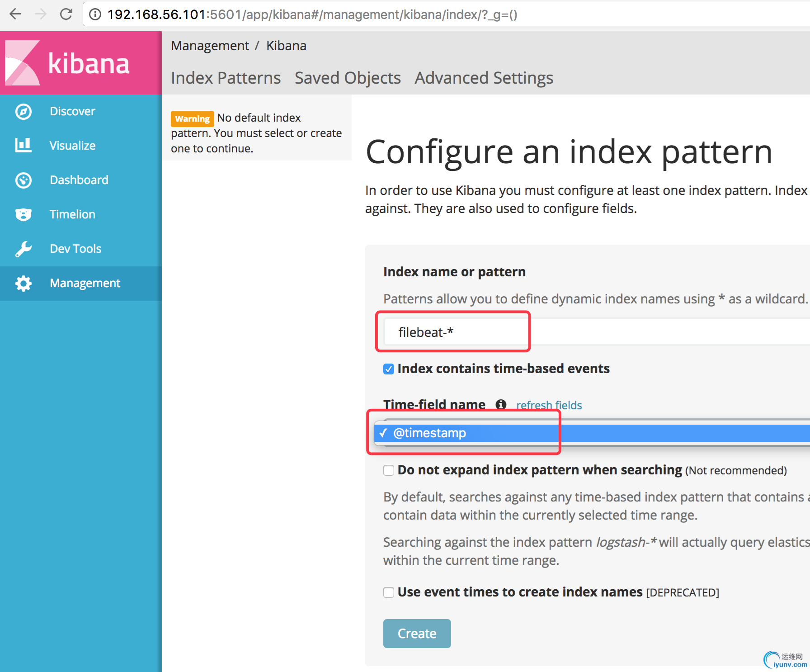The image size is (810, 672).
Task: Uncheck Index contains time-based events
Action: coord(389,369)
